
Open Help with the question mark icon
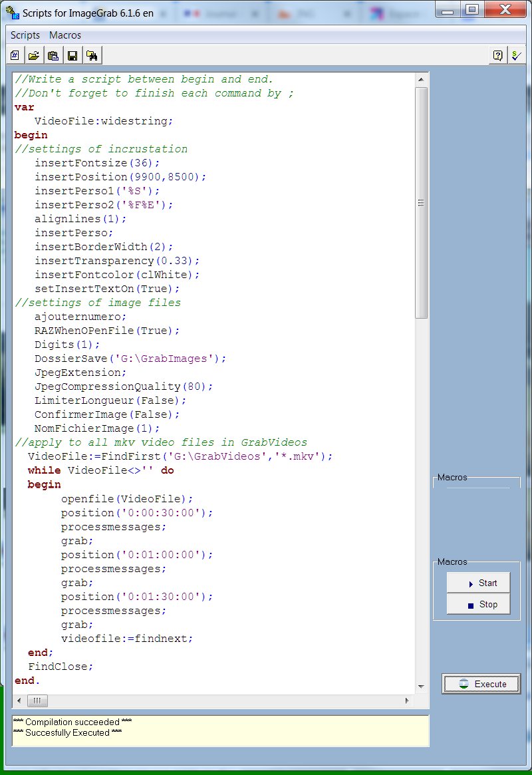[x=497, y=55]
